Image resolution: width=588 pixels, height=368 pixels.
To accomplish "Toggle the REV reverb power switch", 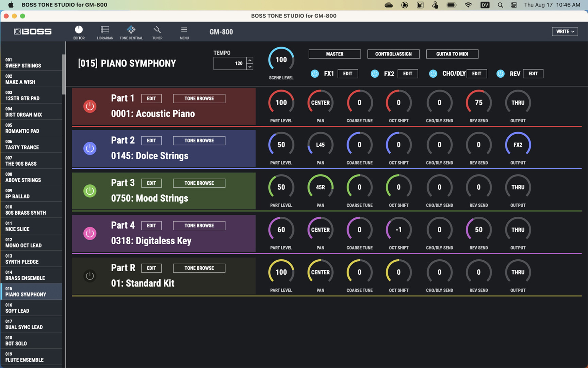I will [500, 74].
